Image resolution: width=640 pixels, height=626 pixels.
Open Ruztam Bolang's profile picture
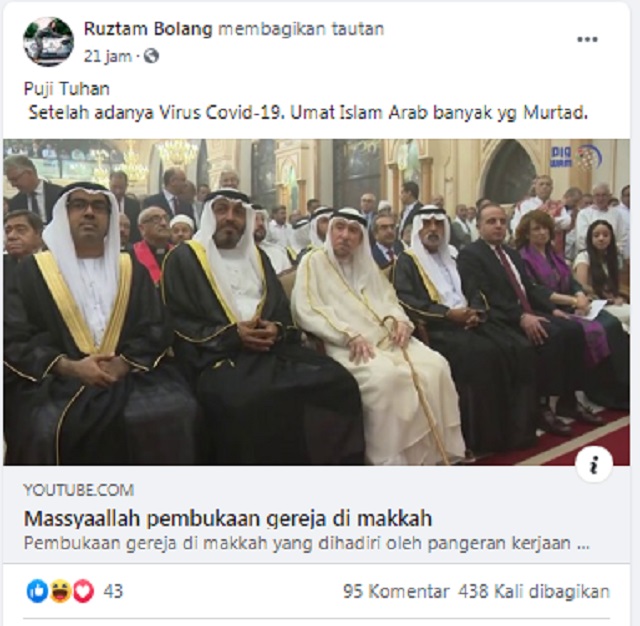point(49,42)
